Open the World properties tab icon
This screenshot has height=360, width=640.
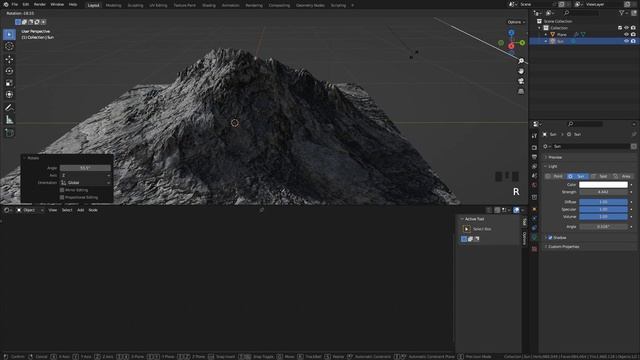tap(534, 185)
